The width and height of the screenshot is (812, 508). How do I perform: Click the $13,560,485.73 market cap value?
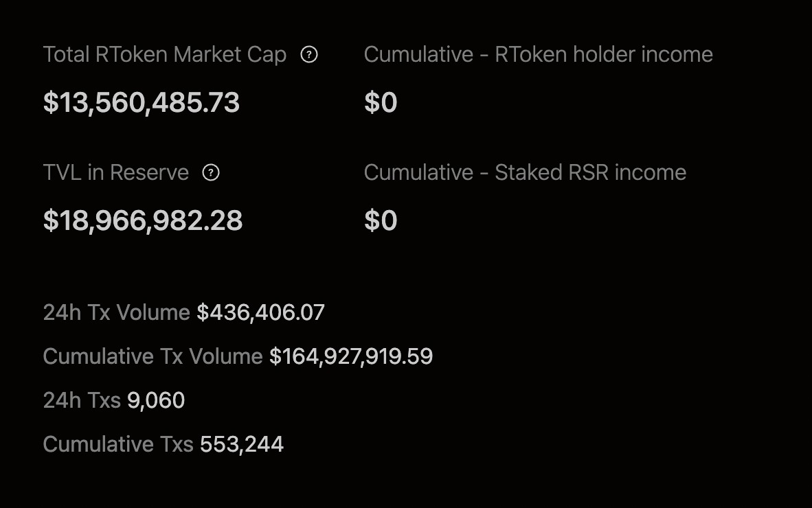point(142,102)
